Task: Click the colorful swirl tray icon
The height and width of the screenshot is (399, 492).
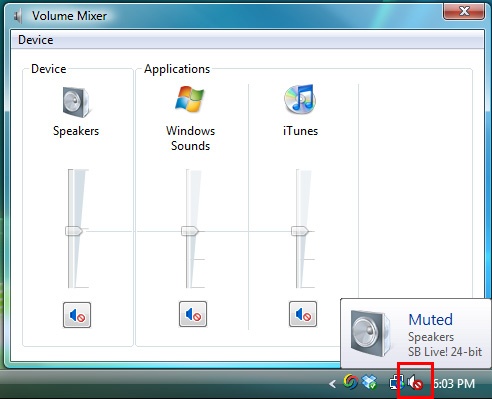Action: (x=351, y=383)
